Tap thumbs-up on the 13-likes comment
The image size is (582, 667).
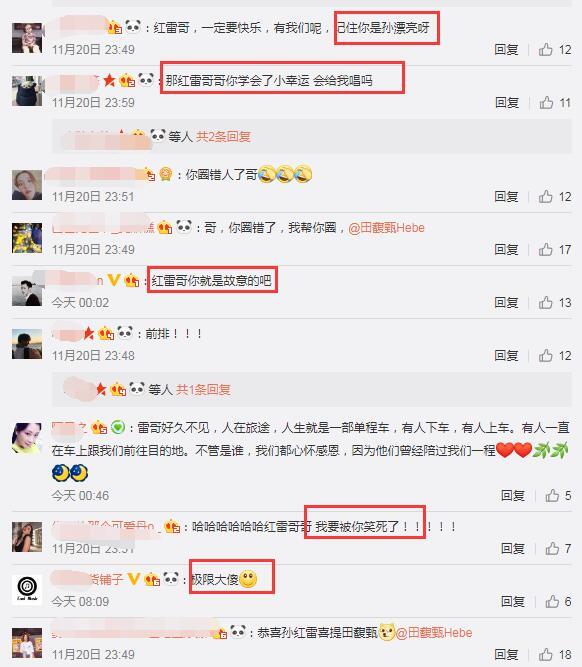click(545, 302)
